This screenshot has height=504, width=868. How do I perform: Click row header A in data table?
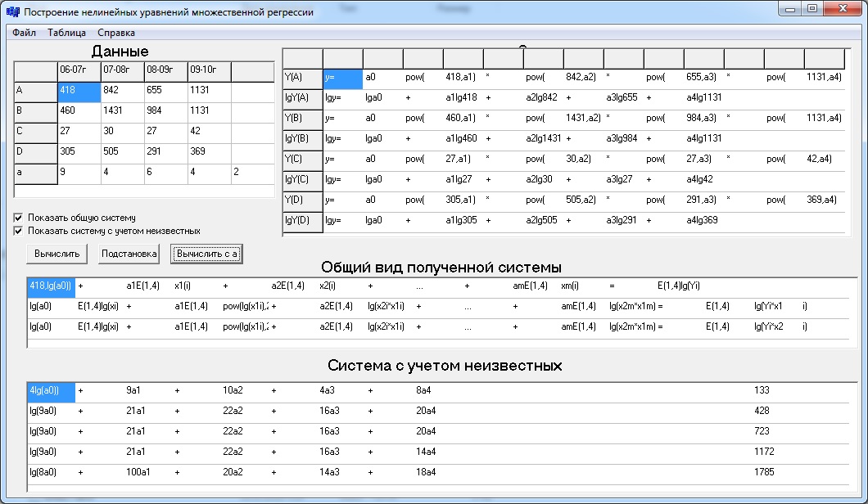pos(36,92)
